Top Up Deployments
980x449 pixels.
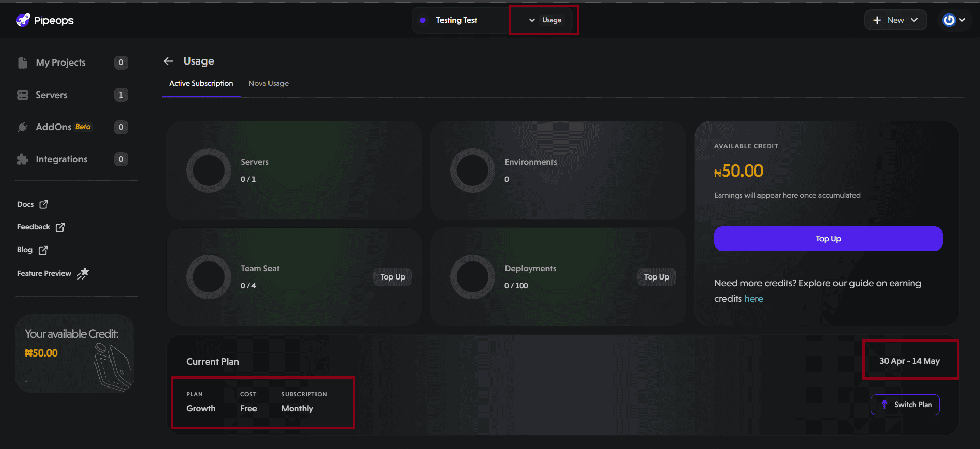[656, 277]
